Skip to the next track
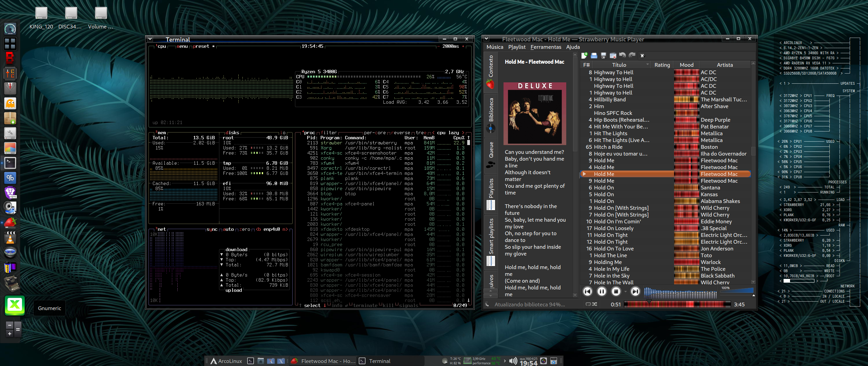This screenshot has height=366, width=868. (x=635, y=291)
